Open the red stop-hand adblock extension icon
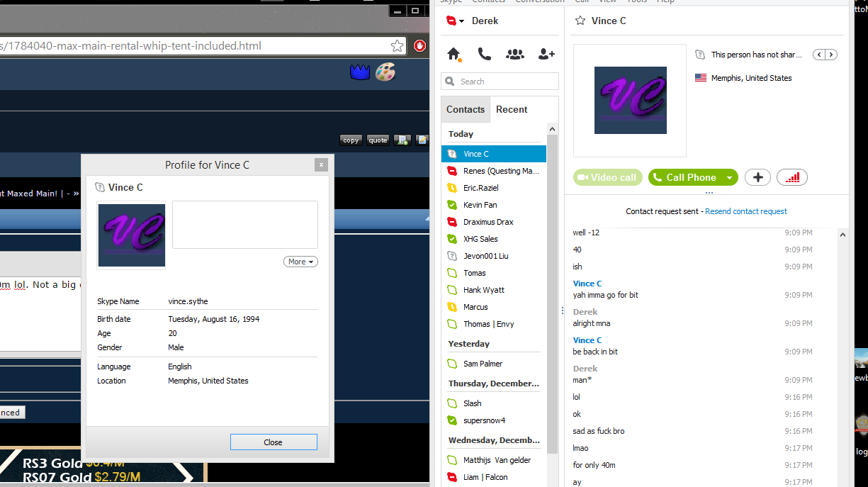 pos(419,46)
